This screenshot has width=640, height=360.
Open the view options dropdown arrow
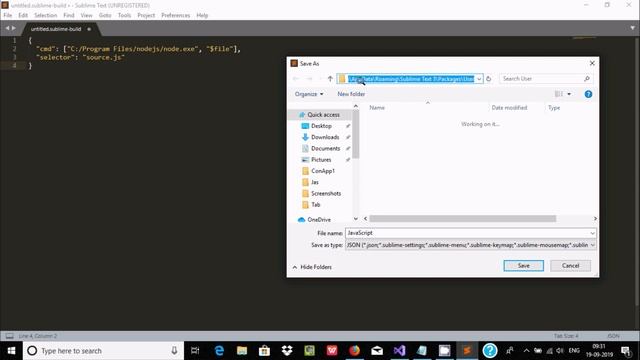coord(569,94)
